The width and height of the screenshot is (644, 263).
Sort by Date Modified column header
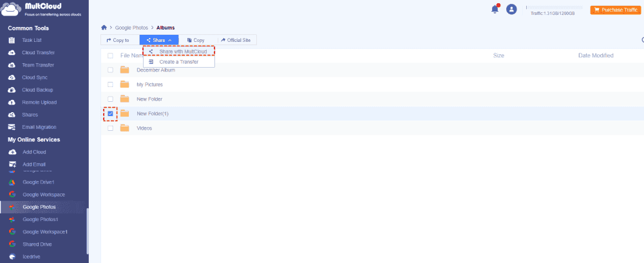pos(596,55)
